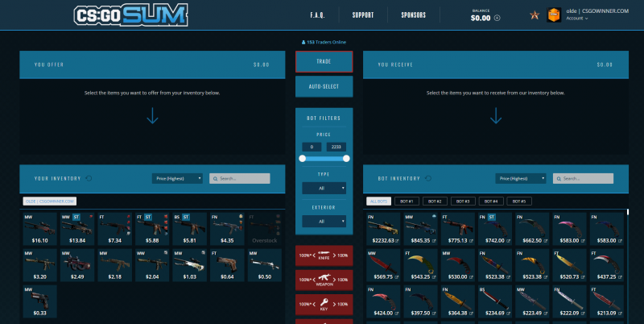Viewport: 644px width, 324px height.
Task: Click the CS:GO SUM logo
Action: point(131,15)
